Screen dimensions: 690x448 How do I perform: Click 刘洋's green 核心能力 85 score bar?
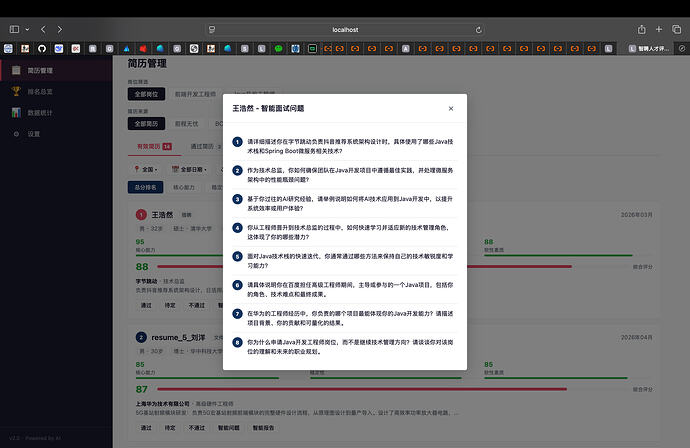coord(207,378)
